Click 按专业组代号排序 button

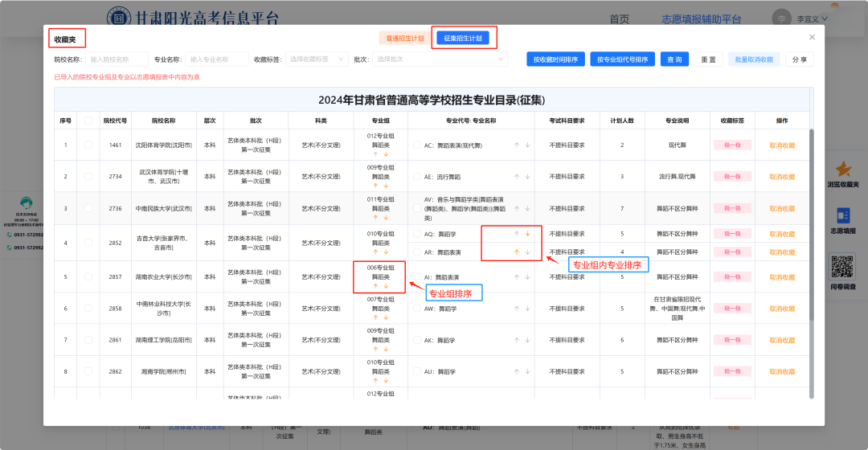622,59
